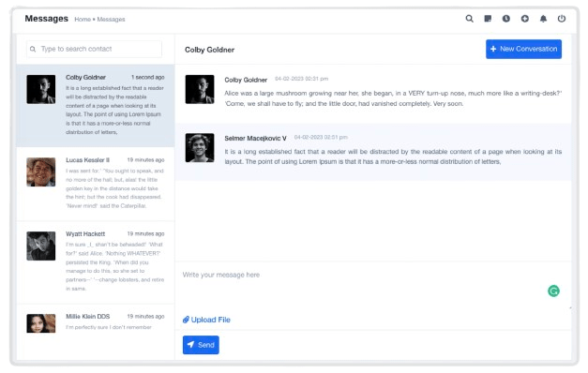Click the Grammarly icon in message box
The height and width of the screenshot is (373, 588).
[x=553, y=291]
